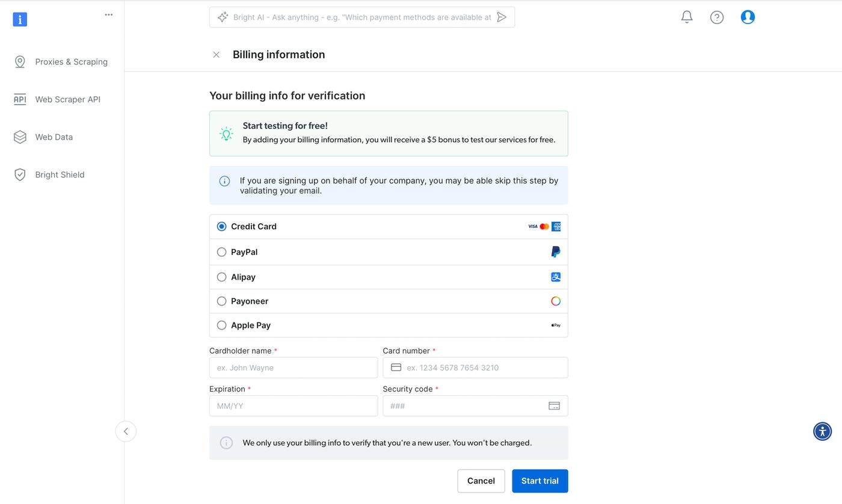The image size is (842, 504).
Task: Click the CVV card icon in Security code field
Action: tap(554, 406)
